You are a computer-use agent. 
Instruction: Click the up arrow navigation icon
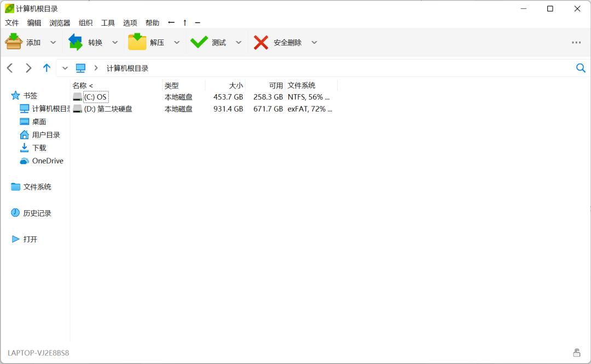(x=47, y=67)
